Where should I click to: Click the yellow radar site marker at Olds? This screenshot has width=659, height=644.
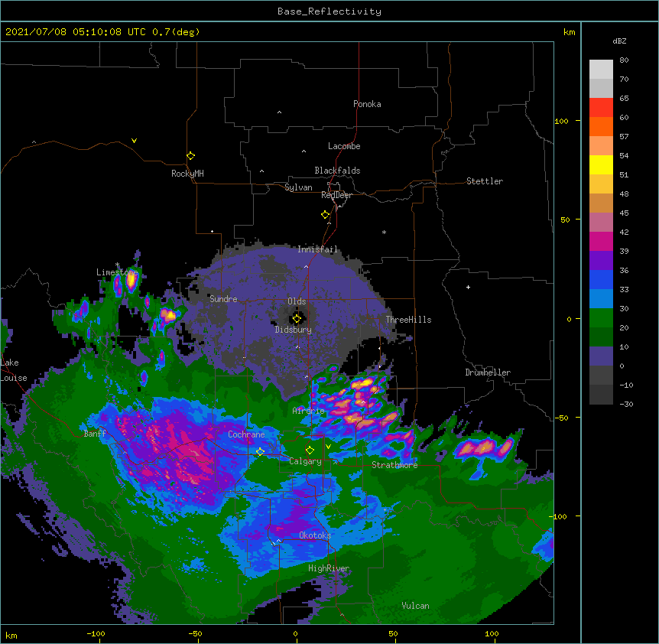pos(297,319)
